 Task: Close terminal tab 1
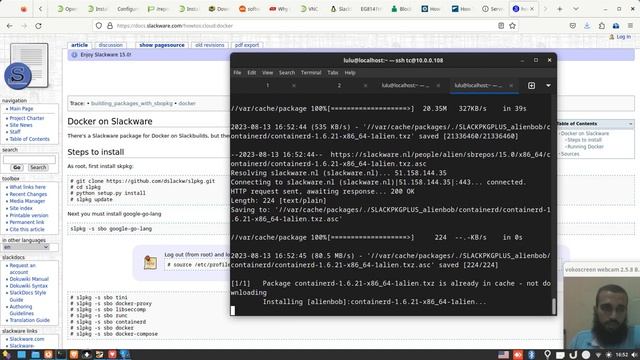pyautogui.click(x=294, y=85)
